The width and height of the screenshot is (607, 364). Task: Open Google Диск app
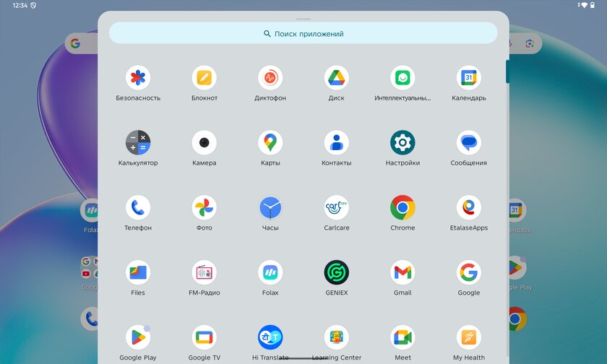(x=337, y=78)
